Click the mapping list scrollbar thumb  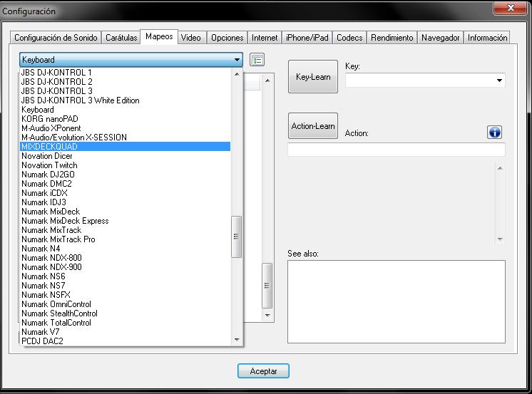(x=267, y=286)
